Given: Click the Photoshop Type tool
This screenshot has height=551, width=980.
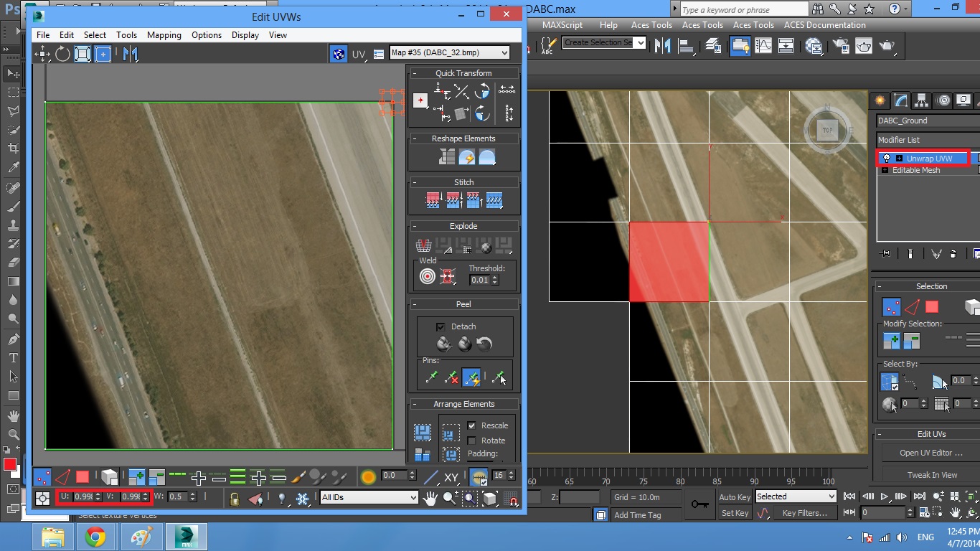Looking at the screenshot, I should (x=13, y=358).
